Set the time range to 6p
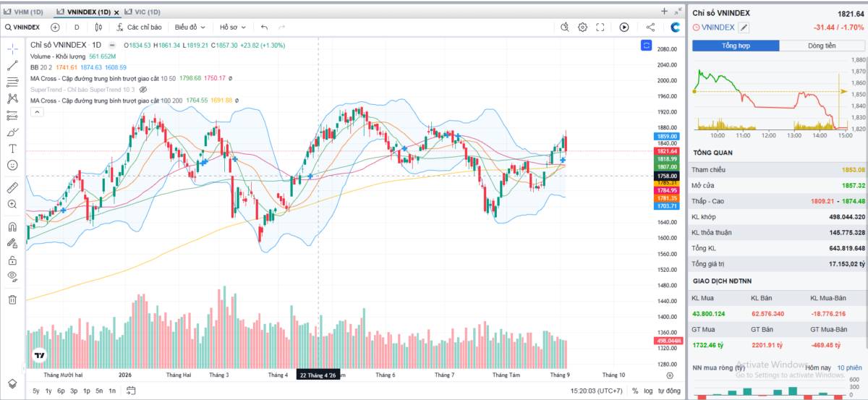Image resolution: width=868 pixels, height=400 pixels. point(61,391)
